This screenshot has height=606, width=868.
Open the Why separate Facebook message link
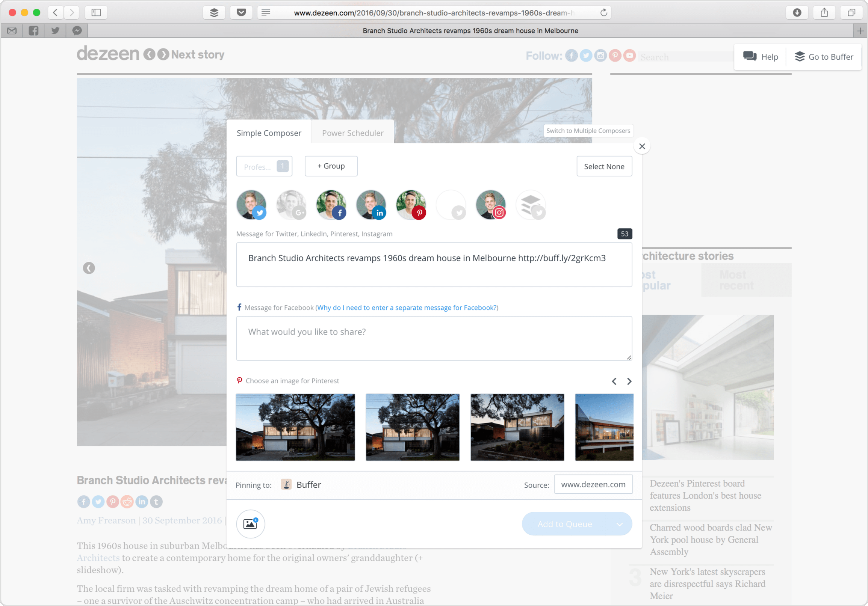click(407, 308)
